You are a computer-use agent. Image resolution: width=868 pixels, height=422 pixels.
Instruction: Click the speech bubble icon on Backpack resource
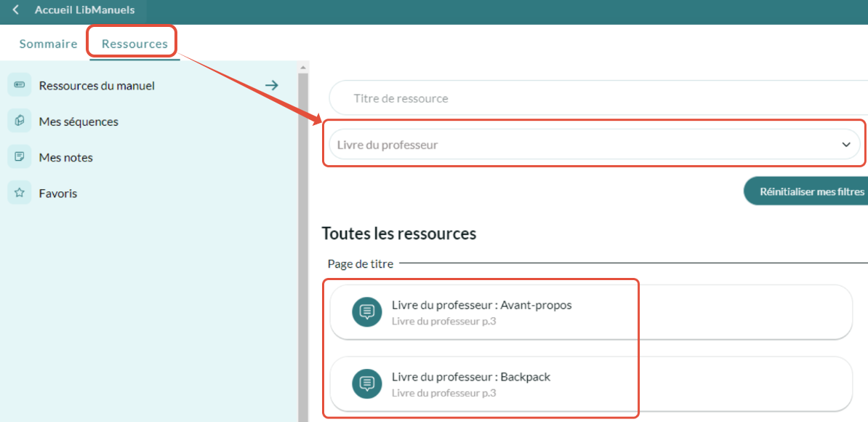367,384
